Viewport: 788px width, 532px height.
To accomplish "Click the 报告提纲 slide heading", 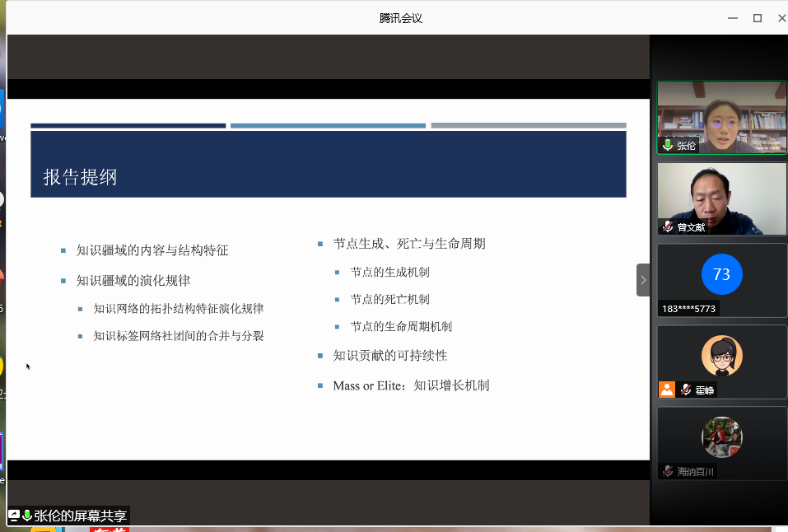I will pyautogui.click(x=80, y=177).
